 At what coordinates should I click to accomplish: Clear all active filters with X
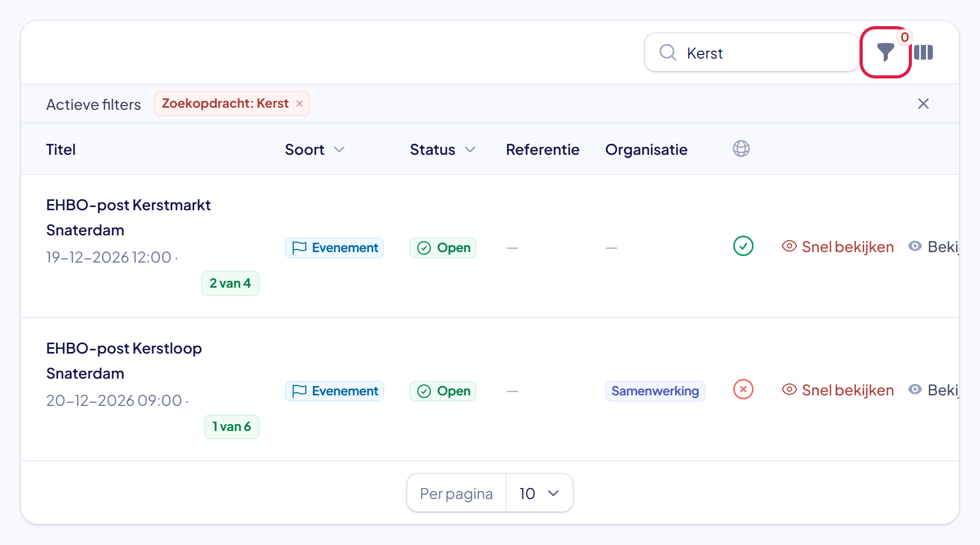click(x=923, y=104)
